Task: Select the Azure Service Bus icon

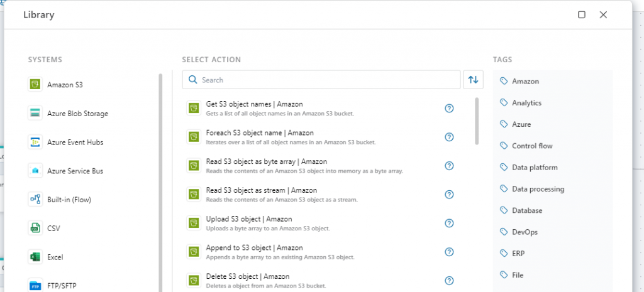Action: [35, 171]
